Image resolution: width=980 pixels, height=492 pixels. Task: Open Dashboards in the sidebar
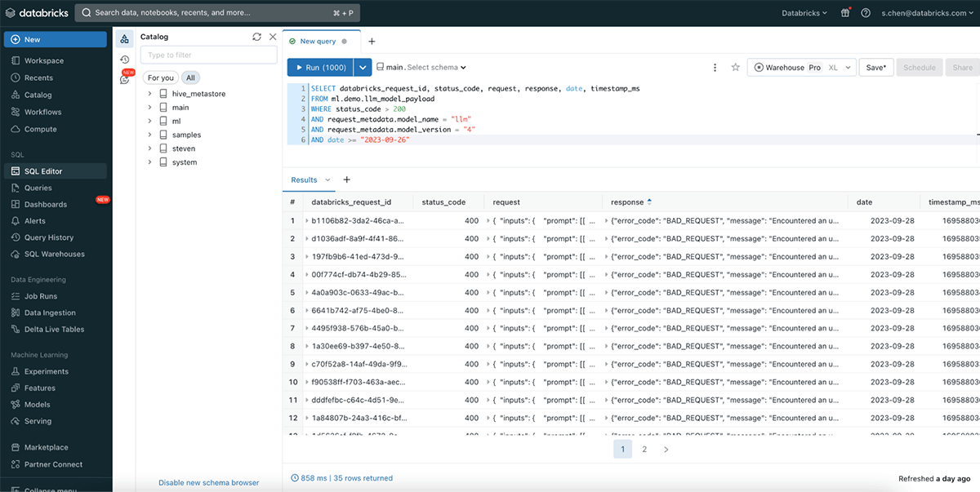click(x=46, y=204)
